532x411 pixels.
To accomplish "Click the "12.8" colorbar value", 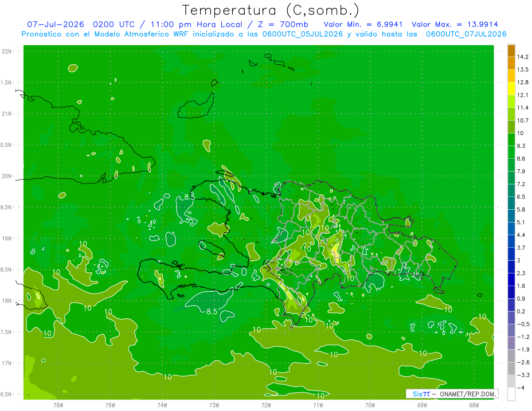I will pyautogui.click(x=523, y=82).
